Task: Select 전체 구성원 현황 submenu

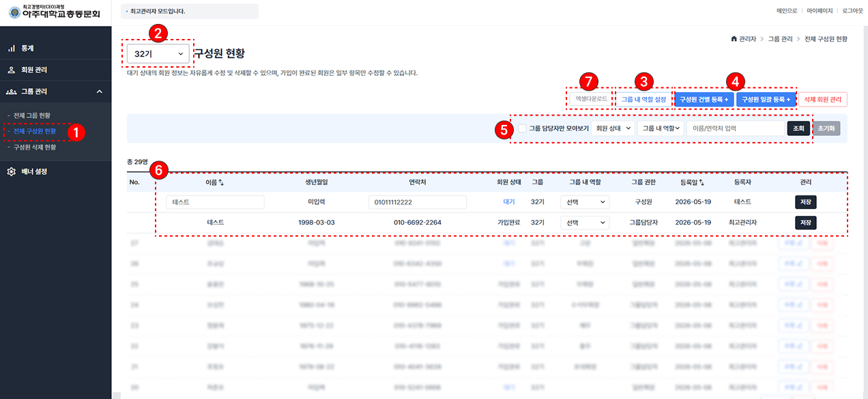Action: coord(35,130)
